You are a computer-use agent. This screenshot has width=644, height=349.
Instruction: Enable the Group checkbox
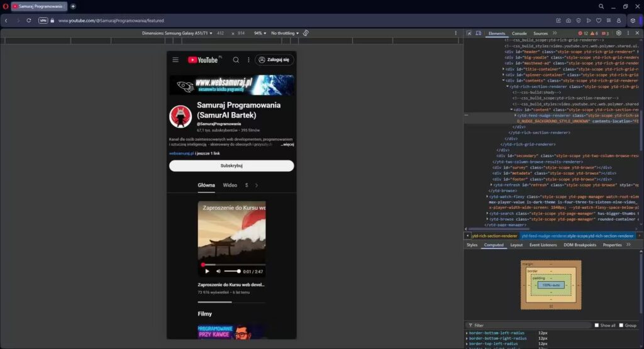point(621,325)
